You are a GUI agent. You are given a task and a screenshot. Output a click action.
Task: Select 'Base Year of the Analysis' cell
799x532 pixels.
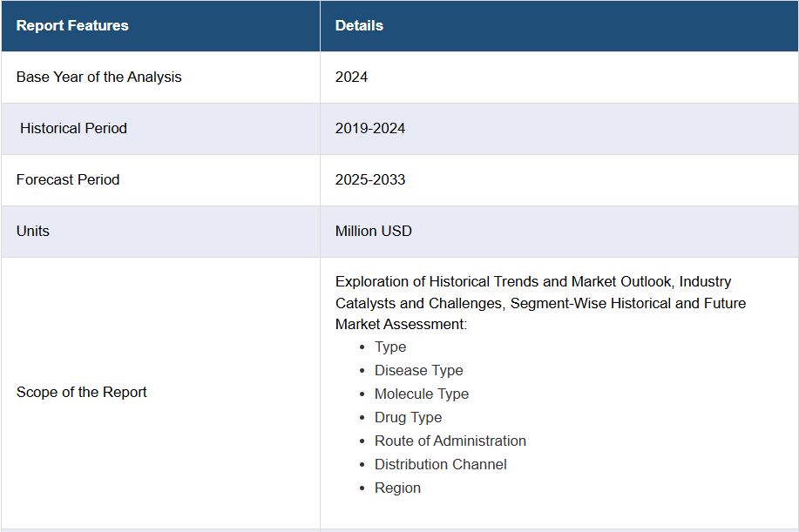pyautogui.click(x=160, y=77)
